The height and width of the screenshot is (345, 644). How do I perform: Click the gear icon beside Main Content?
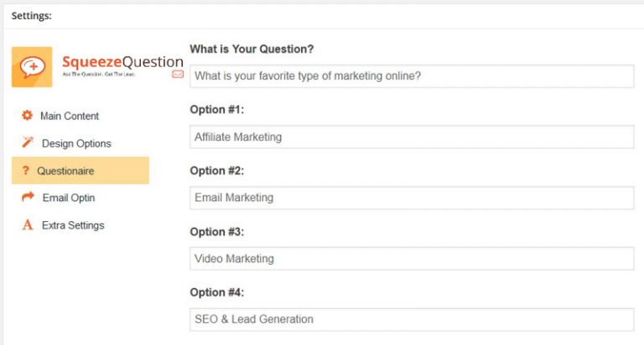pos(27,116)
